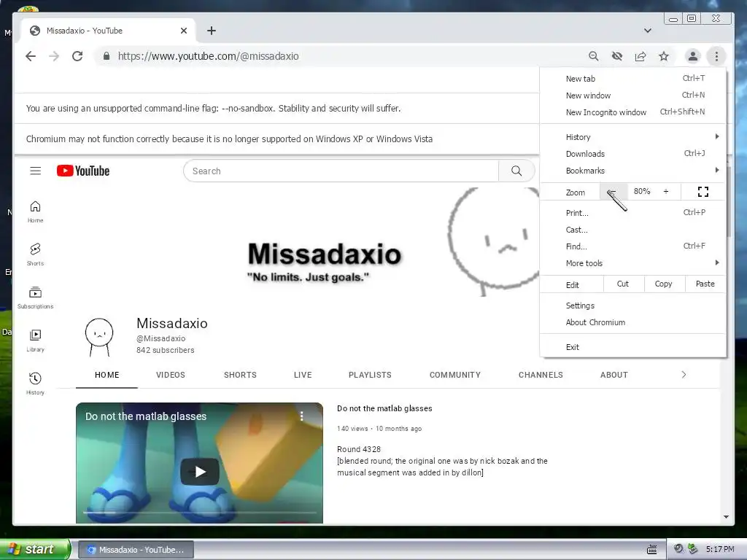Expand the More tools submenu
The image size is (747, 560).
point(633,263)
